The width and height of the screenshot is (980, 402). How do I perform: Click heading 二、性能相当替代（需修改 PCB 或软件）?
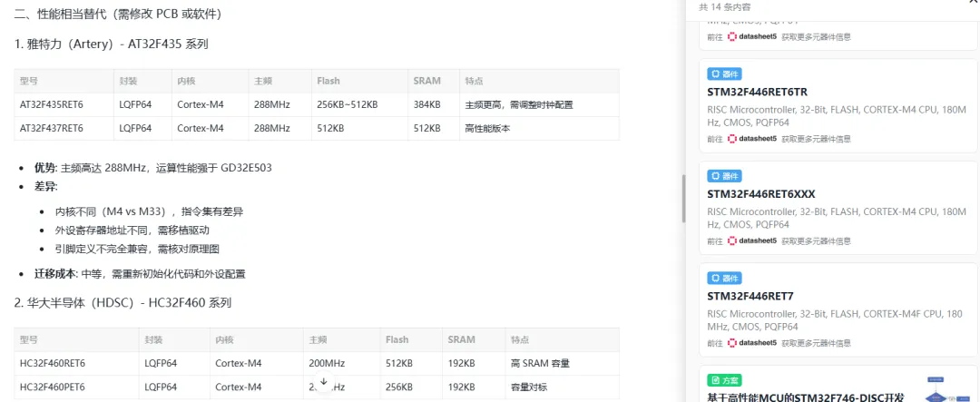click(x=118, y=13)
